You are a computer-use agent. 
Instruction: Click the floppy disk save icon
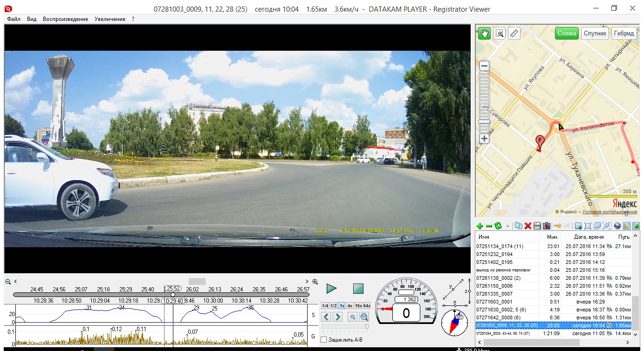coord(537,226)
